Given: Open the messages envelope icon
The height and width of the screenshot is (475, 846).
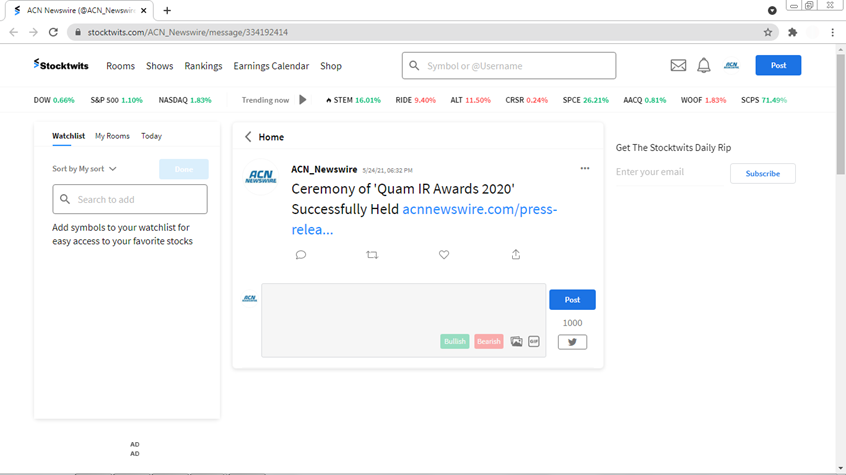Looking at the screenshot, I should [x=678, y=65].
